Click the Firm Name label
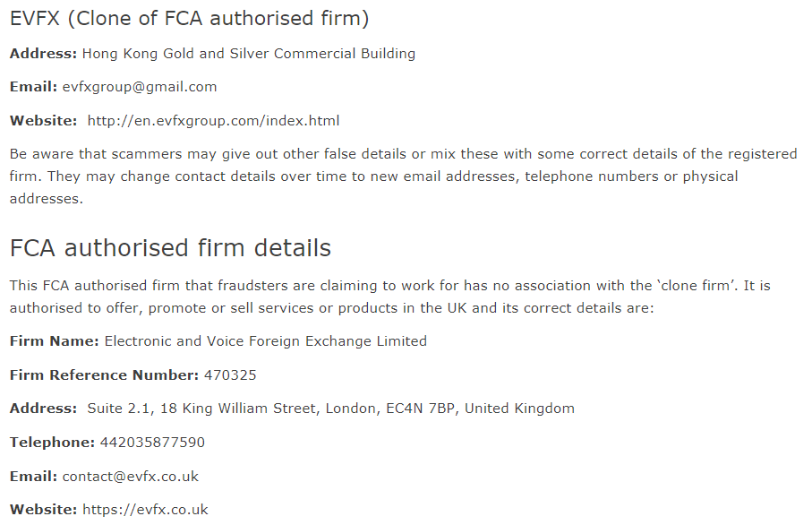The image size is (812, 525). coord(55,341)
